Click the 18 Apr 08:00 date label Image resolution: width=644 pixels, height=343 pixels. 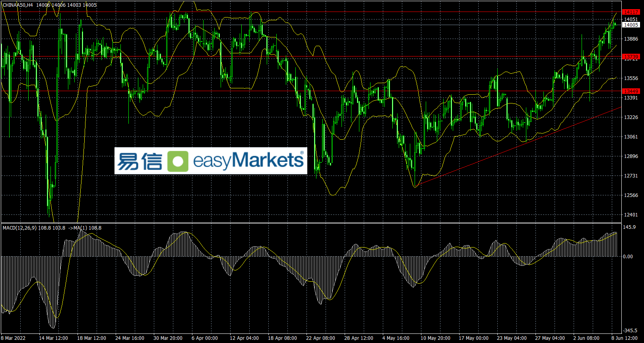[x=282, y=338]
